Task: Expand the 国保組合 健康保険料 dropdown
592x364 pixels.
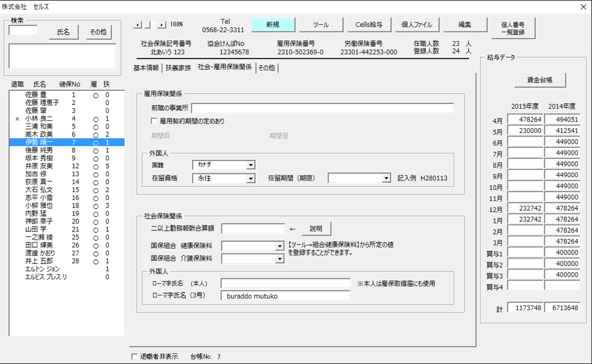Action: pyautogui.click(x=280, y=246)
